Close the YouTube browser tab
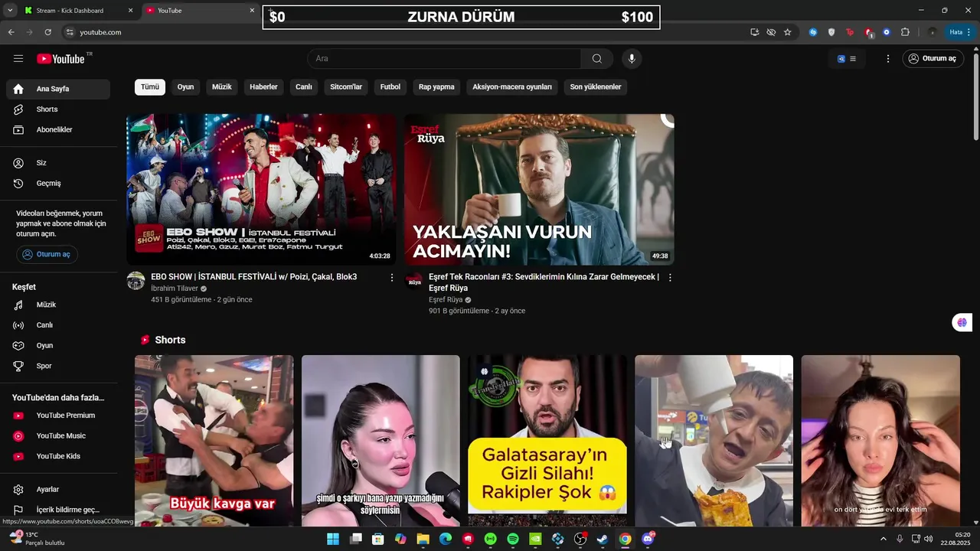 pos(252,11)
